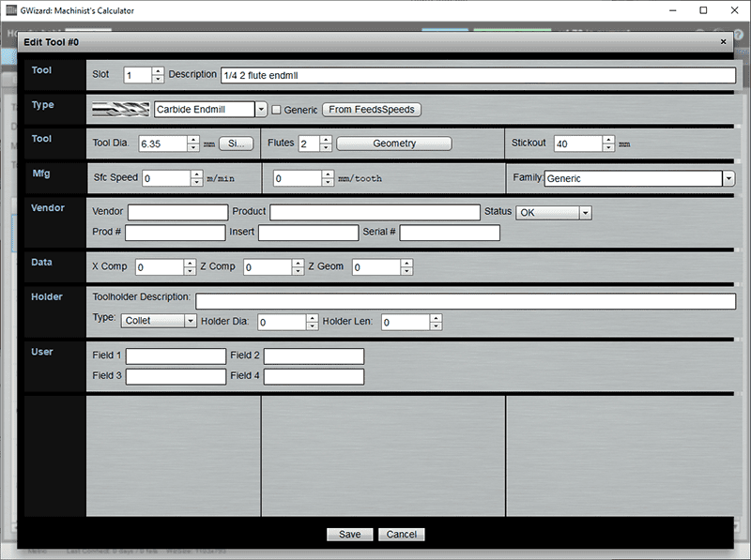Click the Vendor input field
This screenshot has height=560, width=751.
tap(178, 212)
